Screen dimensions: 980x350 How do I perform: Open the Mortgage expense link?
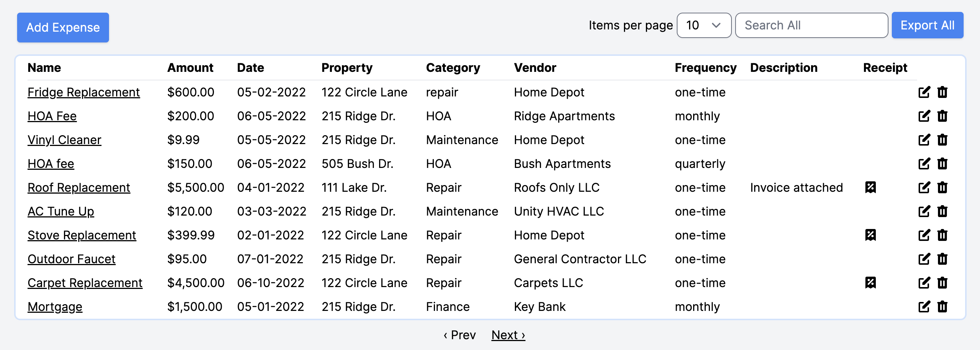coord(55,306)
